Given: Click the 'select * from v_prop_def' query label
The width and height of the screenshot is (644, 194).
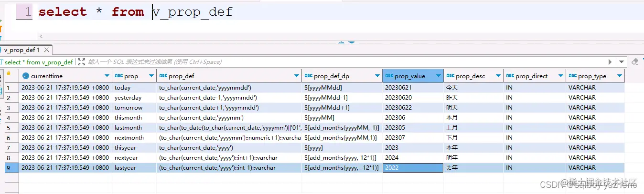Looking at the screenshot, I should (39, 62).
